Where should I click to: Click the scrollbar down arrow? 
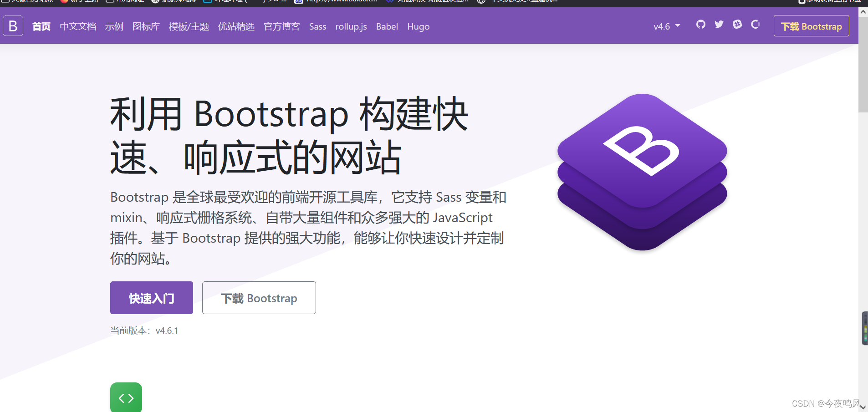tap(863, 407)
